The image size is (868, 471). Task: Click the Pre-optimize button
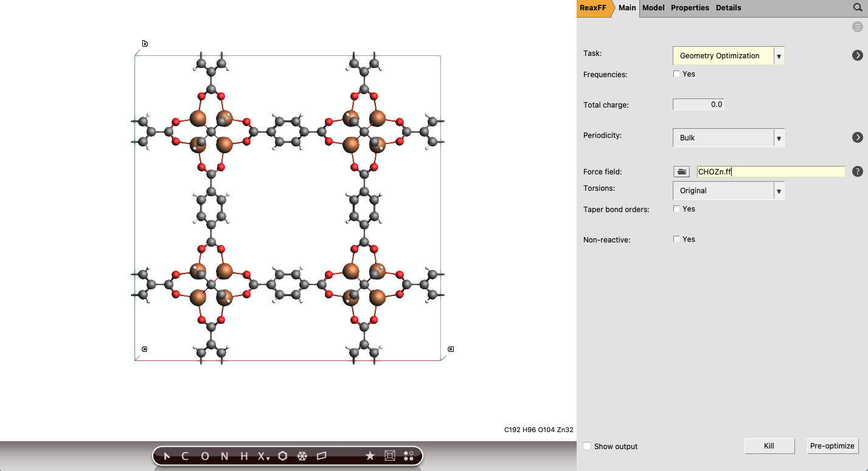point(832,445)
